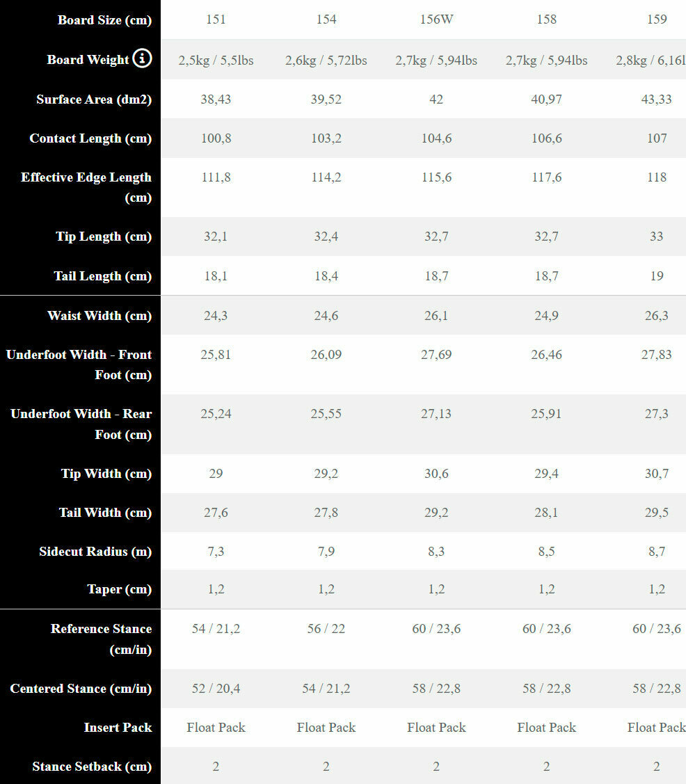Select the Centered Stance value 52 / 20,4
The image size is (686, 784).
[216, 689]
